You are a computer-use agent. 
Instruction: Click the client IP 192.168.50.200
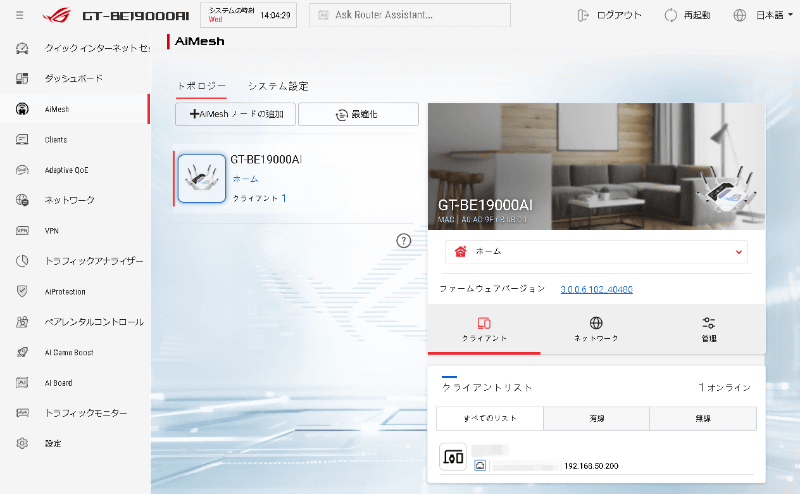[591, 466]
